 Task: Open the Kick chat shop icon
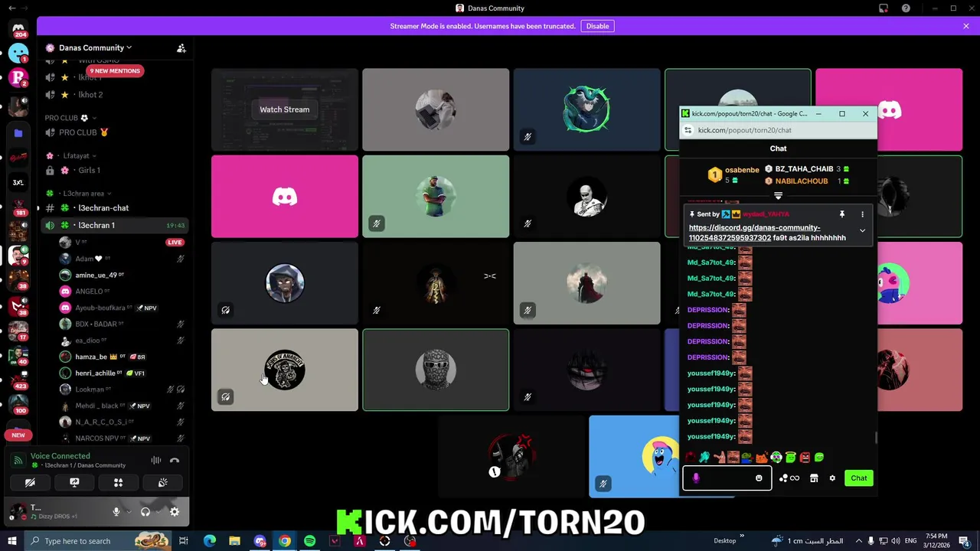[814, 478]
